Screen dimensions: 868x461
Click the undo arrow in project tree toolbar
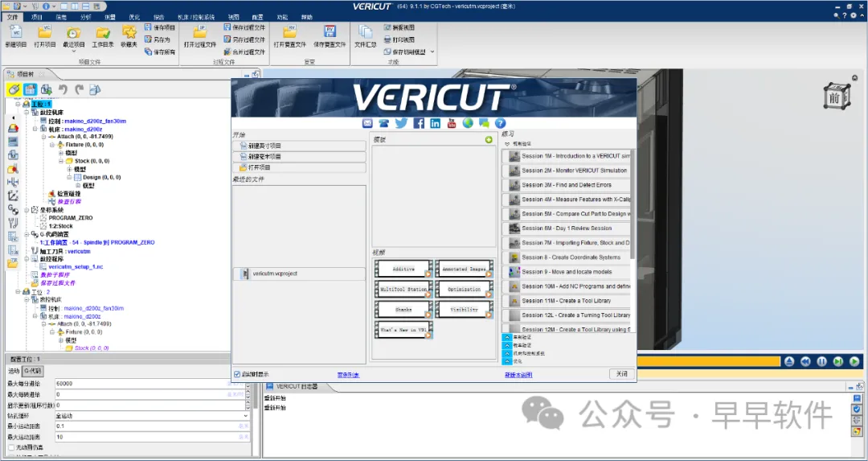(63, 89)
